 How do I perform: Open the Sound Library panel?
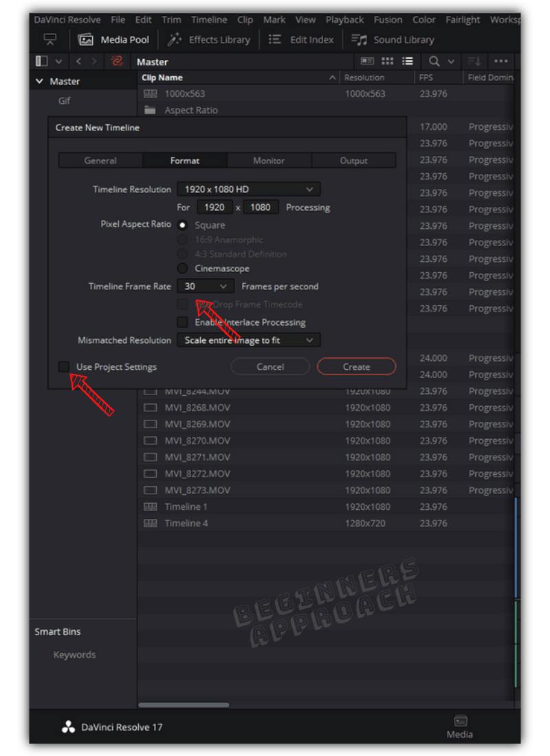point(393,40)
